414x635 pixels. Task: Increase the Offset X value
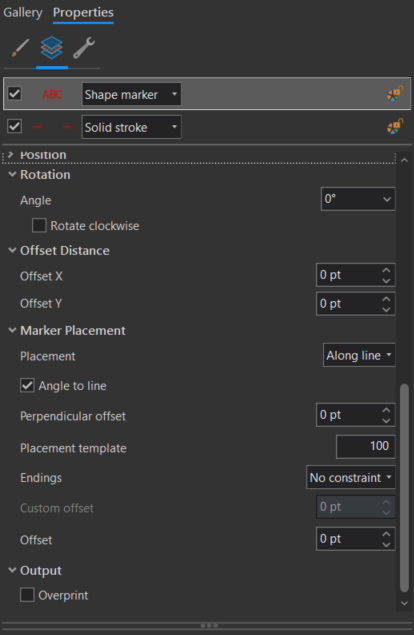[x=386, y=270]
